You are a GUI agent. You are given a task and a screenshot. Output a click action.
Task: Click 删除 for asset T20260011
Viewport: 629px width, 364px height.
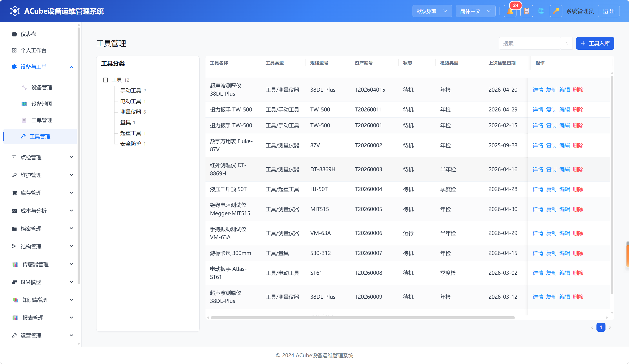578,110
